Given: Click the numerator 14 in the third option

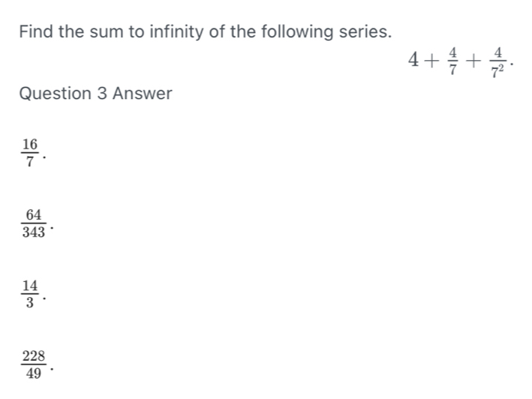Looking at the screenshot, I should [30, 284].
